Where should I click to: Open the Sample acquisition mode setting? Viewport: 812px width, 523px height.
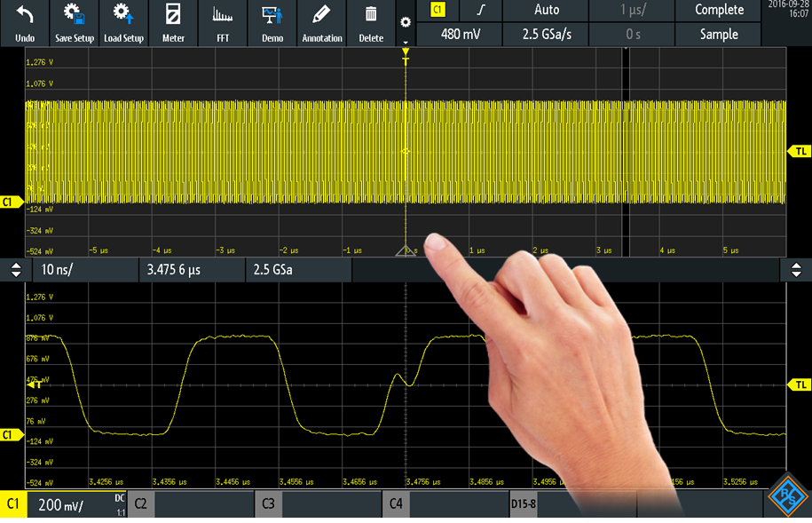coord(719,35)
